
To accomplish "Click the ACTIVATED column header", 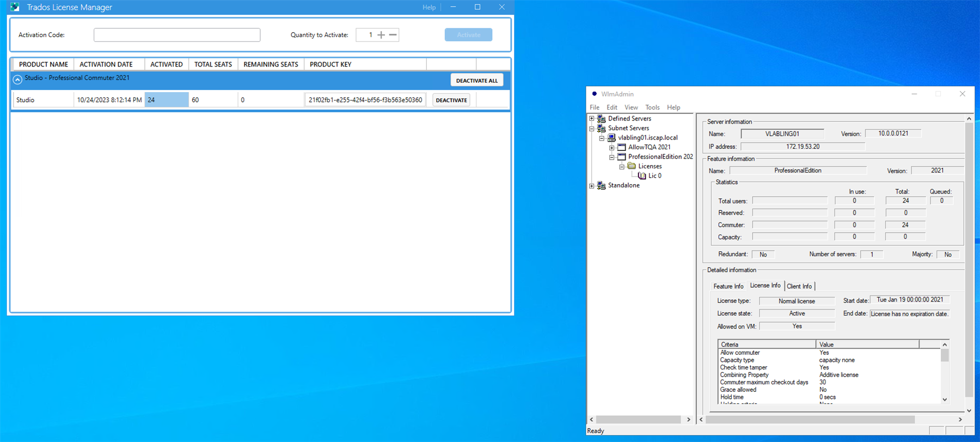I will point(167,64).
